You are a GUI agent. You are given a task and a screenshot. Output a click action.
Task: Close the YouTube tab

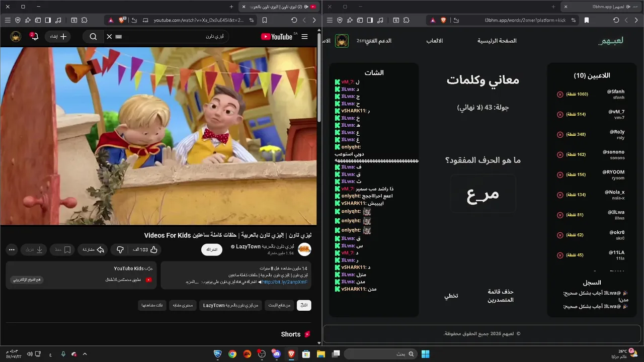[x=244, y=7]
